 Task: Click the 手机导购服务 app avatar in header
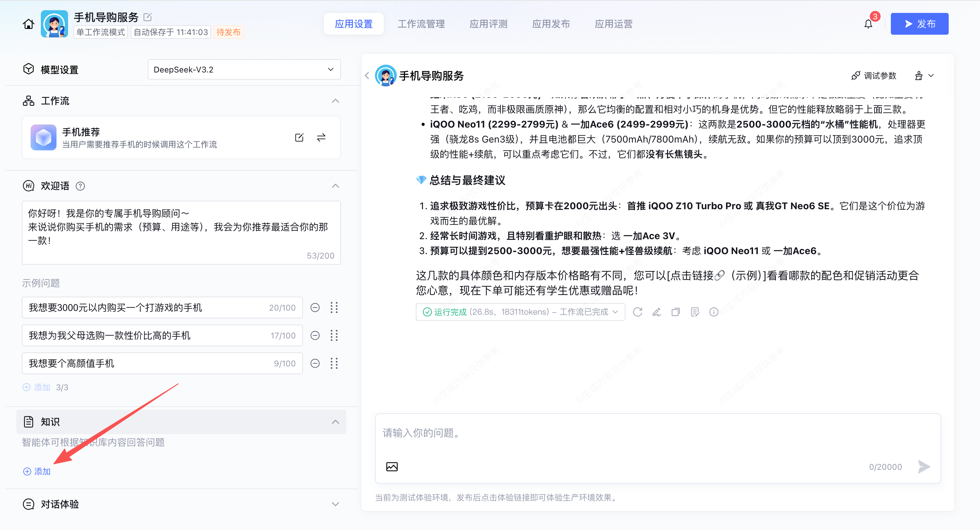(54, 23)
